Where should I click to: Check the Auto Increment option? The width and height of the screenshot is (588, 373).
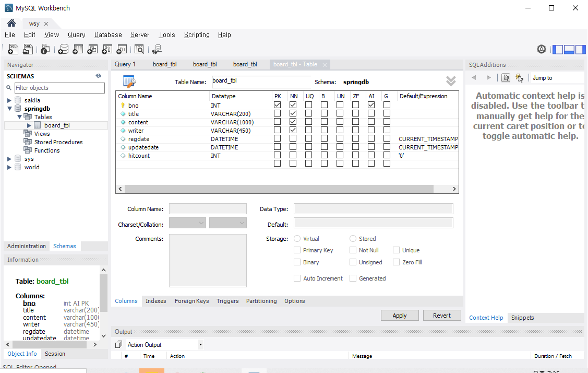coord(297,278)
